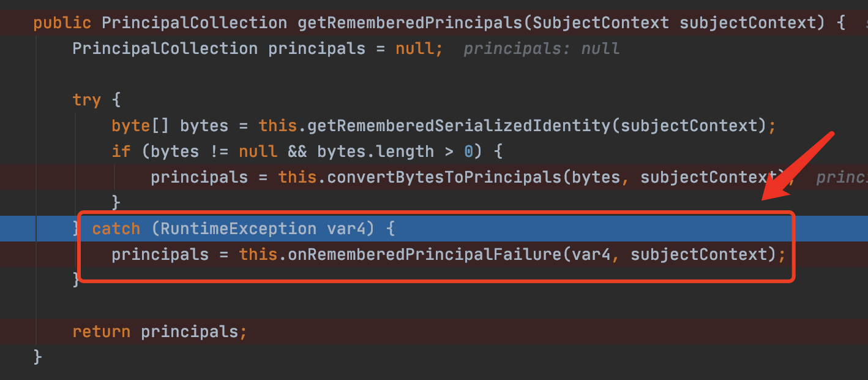Click the inline 'principals: null' debug hint
The height and width of the screenshot is (380, 868).
tap(541, 49)
